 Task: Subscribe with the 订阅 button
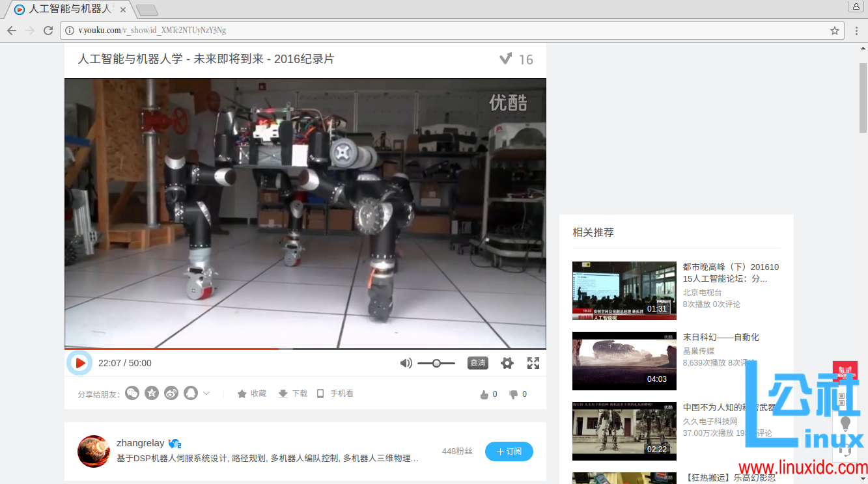pos(509,451)
